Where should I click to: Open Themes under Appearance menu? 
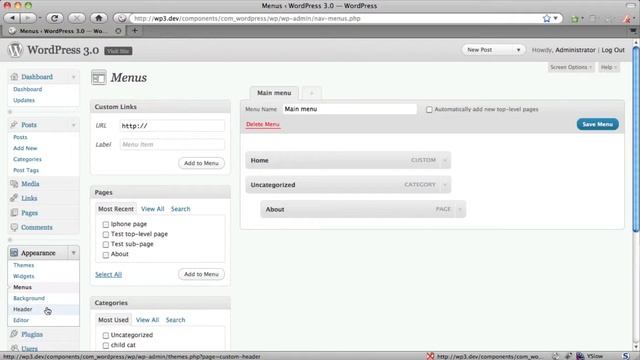(x=24, y=265)
